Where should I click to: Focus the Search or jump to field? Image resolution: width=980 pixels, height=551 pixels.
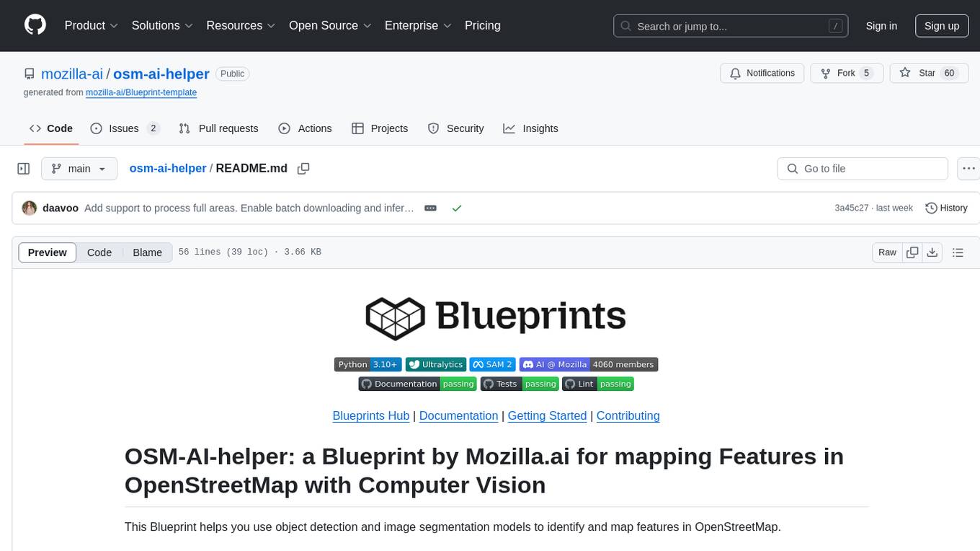[x=732, y=26]
